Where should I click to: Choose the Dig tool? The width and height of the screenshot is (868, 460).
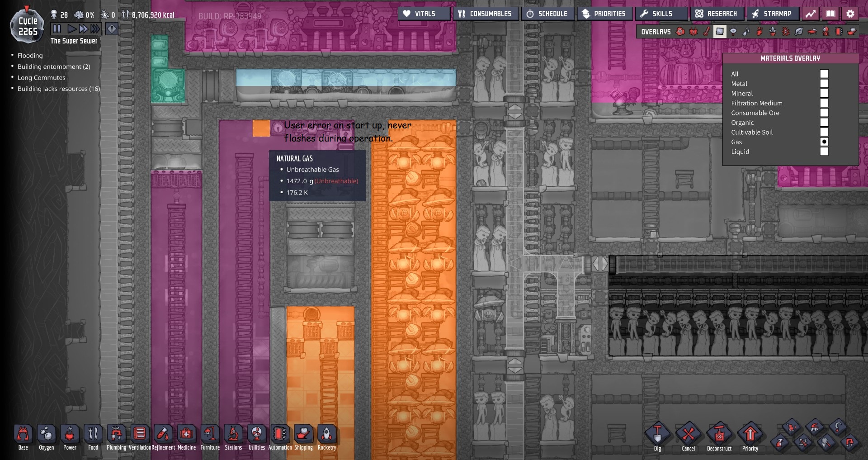coord(657,435)
